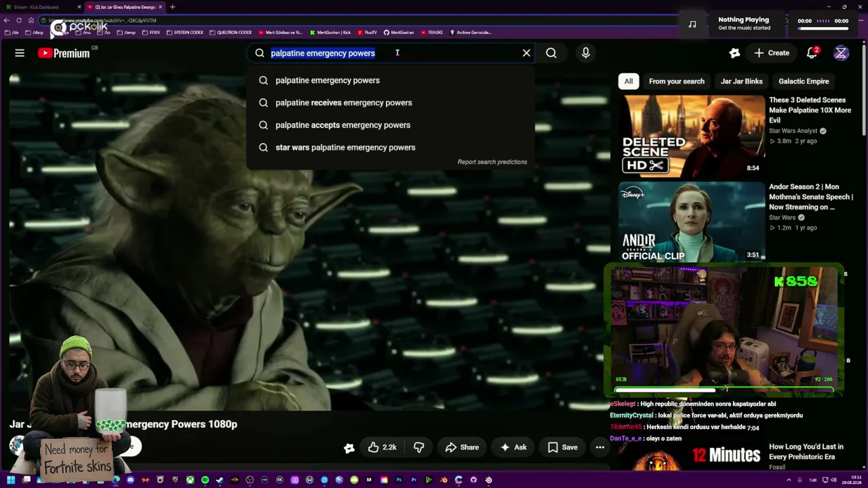Clear the search box with the X
This screenshot has height=488, width=868.
526,53
